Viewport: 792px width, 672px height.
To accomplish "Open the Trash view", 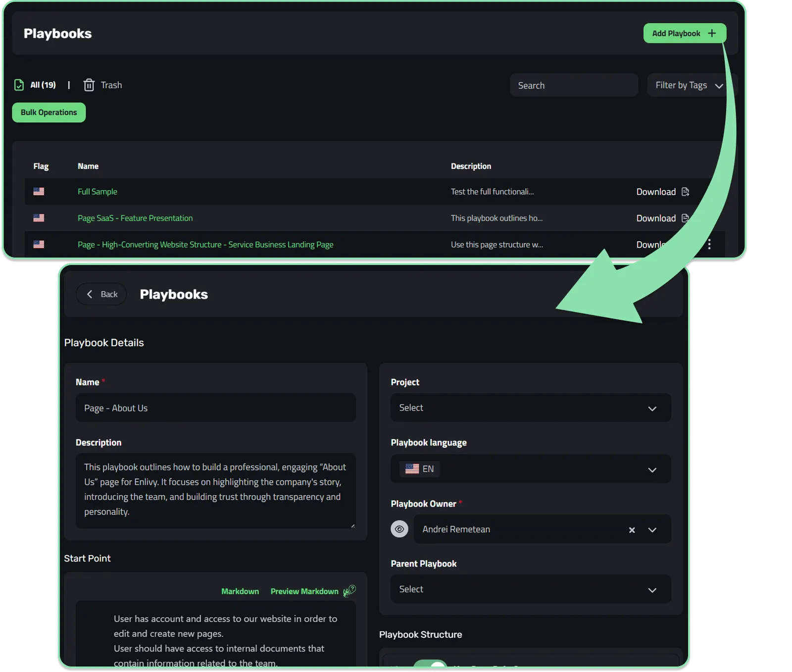I will point(102,85).
